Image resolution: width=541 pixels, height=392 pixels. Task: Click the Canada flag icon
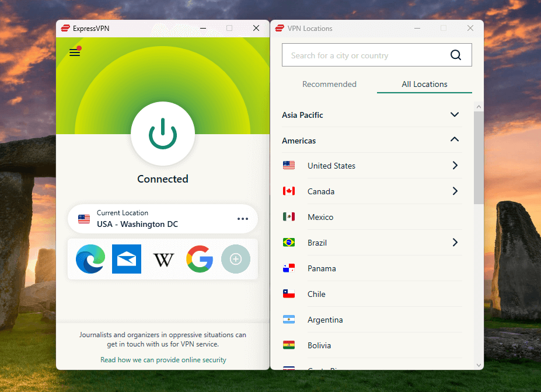tap(289, 191)
